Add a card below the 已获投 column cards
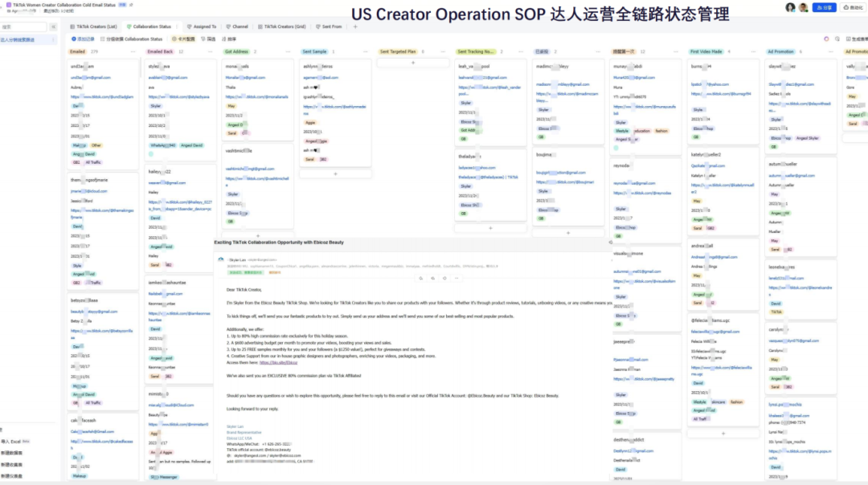The height and width of the screenshot is (485, 868). [x=568, y=233]
